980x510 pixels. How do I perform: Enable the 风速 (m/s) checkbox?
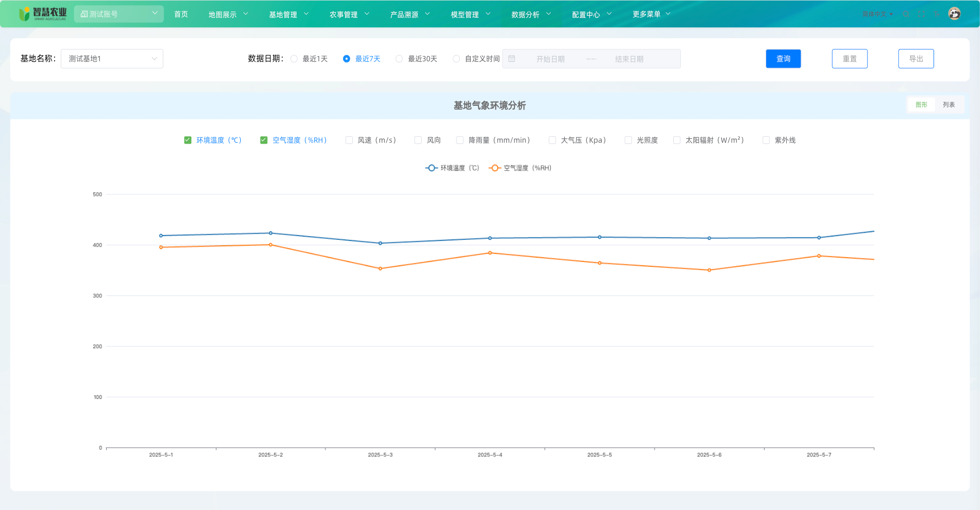pos(349,140)
